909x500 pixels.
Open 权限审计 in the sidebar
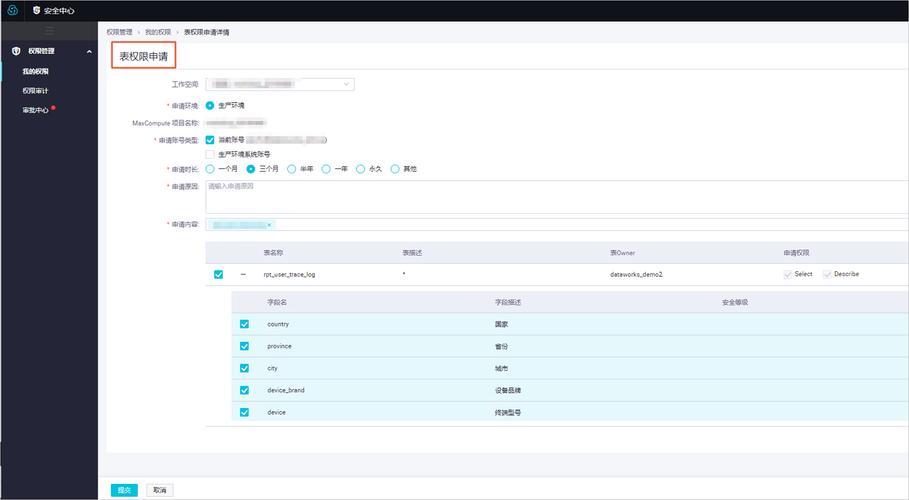click(x=35, y=90)
